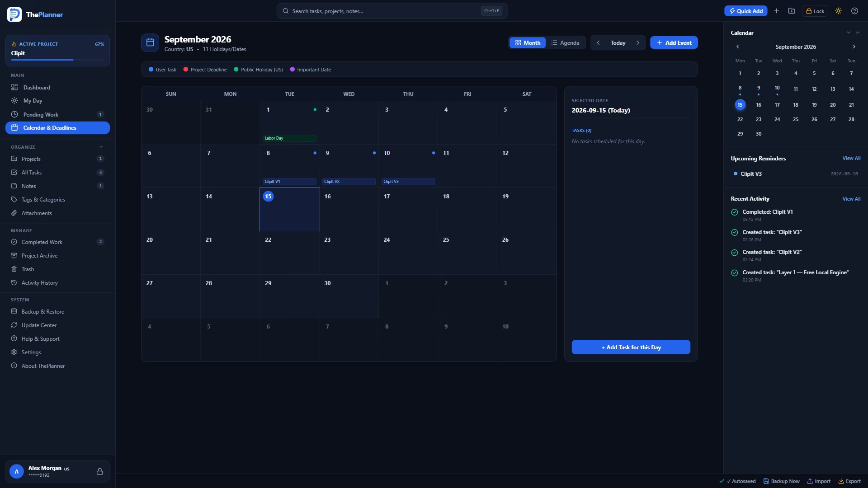The width and height of the screenshot is (868, 488).
Task: Click the Project Deadline legend red dot
Action: 186,69
